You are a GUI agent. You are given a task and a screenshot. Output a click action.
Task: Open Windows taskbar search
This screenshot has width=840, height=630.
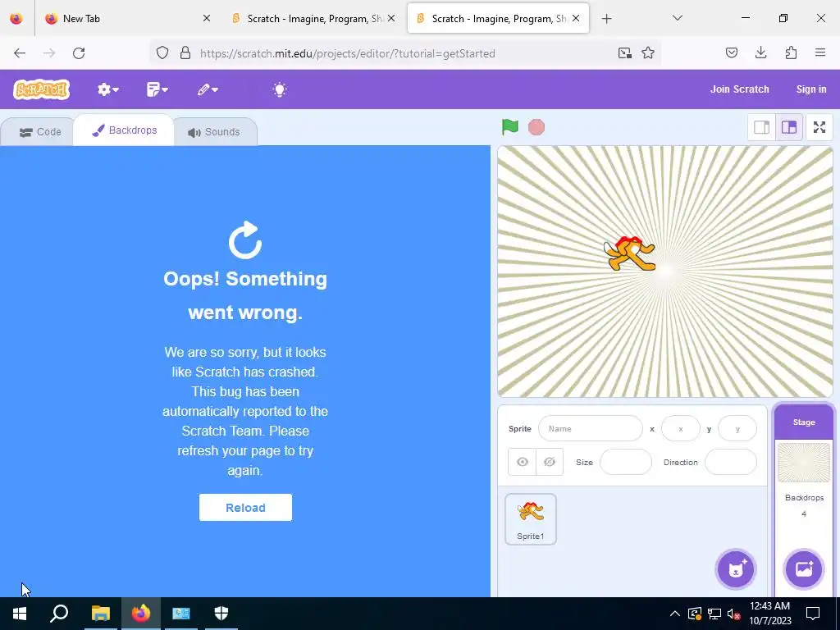(59, 614)
